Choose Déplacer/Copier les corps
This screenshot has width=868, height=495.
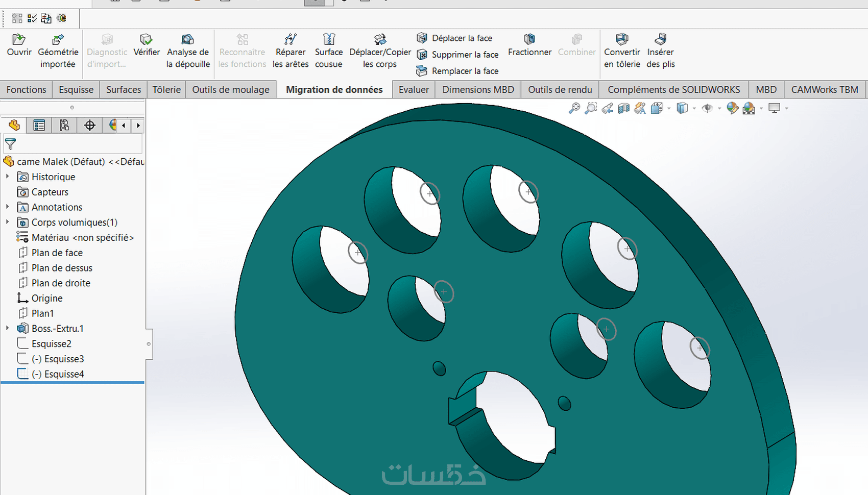point(380,51)
